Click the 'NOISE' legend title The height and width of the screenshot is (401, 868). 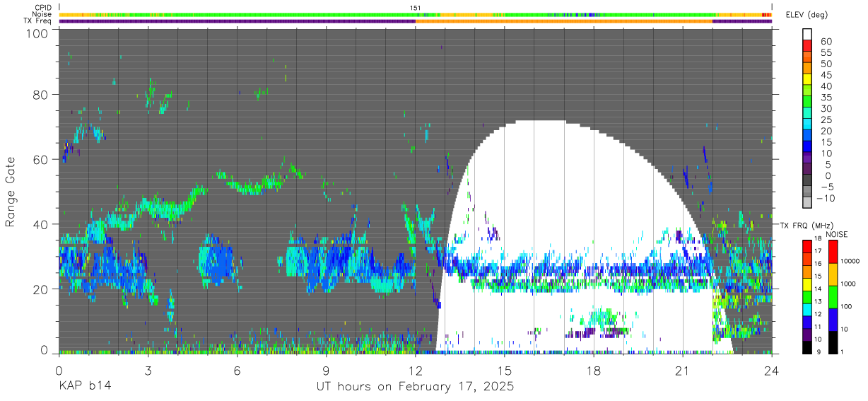click(836, 234)
